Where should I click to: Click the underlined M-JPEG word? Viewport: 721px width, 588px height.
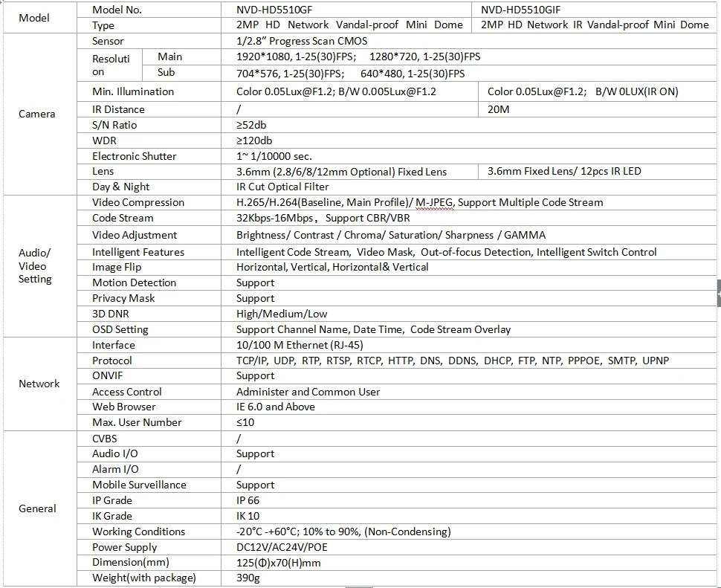click(434, 202)
